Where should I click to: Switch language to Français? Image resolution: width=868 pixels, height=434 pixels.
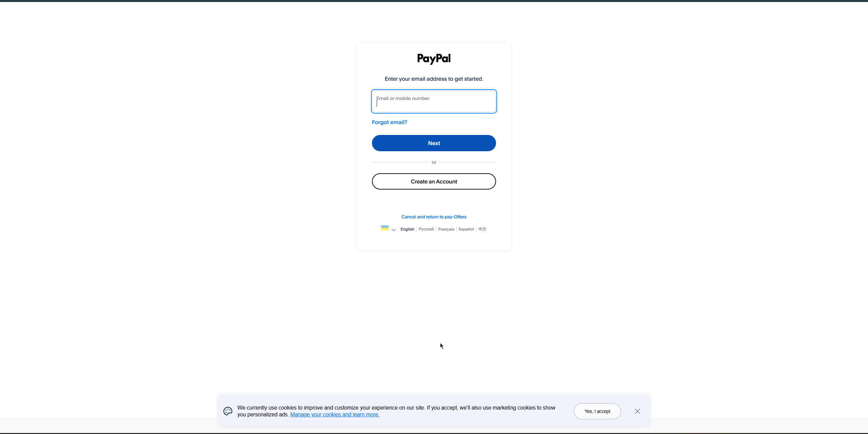pos(446,229)
